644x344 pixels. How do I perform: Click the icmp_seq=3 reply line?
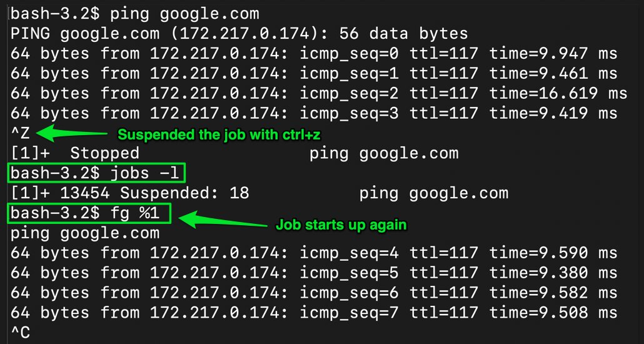(x=314, y=113)
